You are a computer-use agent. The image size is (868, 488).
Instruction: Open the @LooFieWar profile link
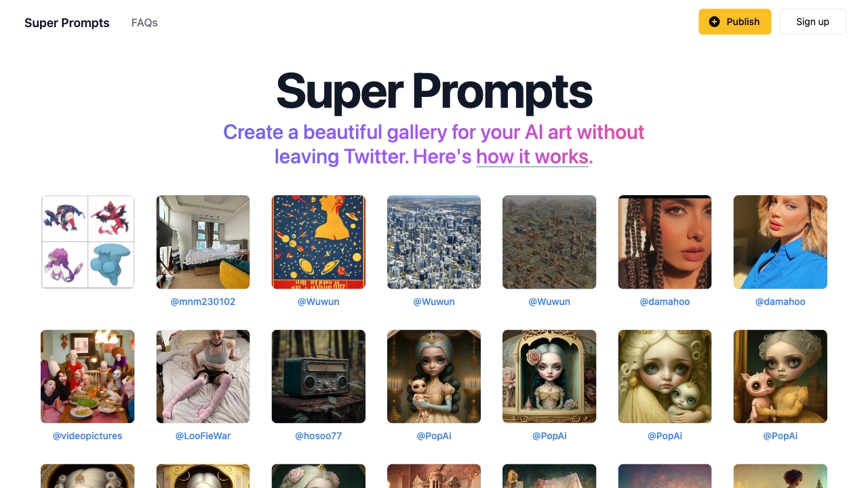pyautogui.click(x=203, y=436)
